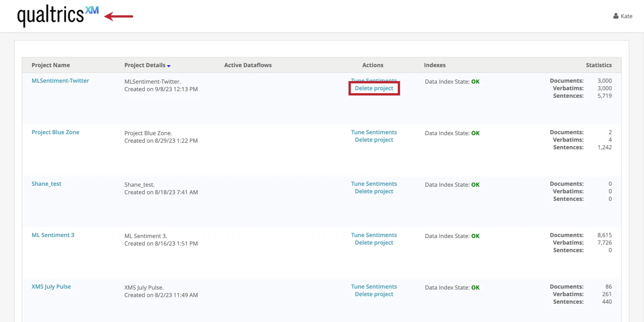Image resolution: width=644 pixels, height=322 pixels.
Task: Open the Shane_test project link
Action: pos(46,184)
